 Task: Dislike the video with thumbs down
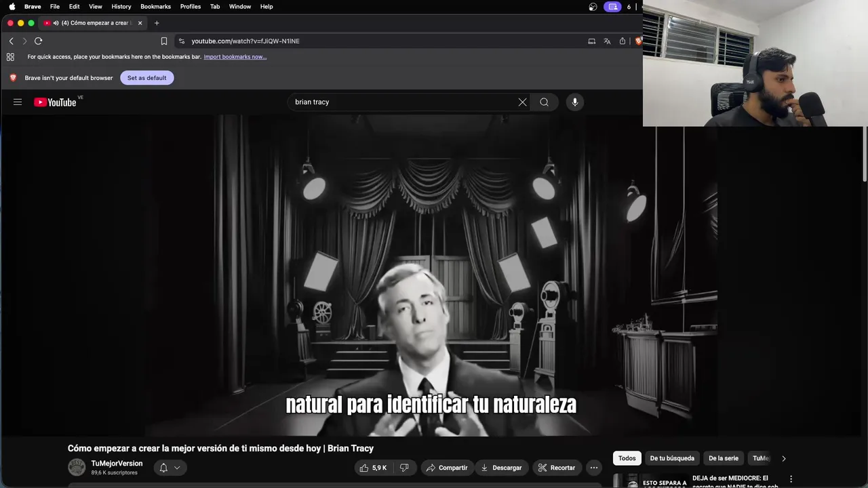pyautogui.click(x=405, y=468)
